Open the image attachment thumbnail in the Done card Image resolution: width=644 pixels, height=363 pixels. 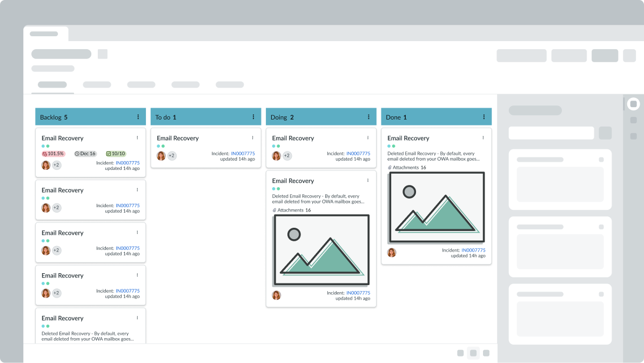click(437, 207)
